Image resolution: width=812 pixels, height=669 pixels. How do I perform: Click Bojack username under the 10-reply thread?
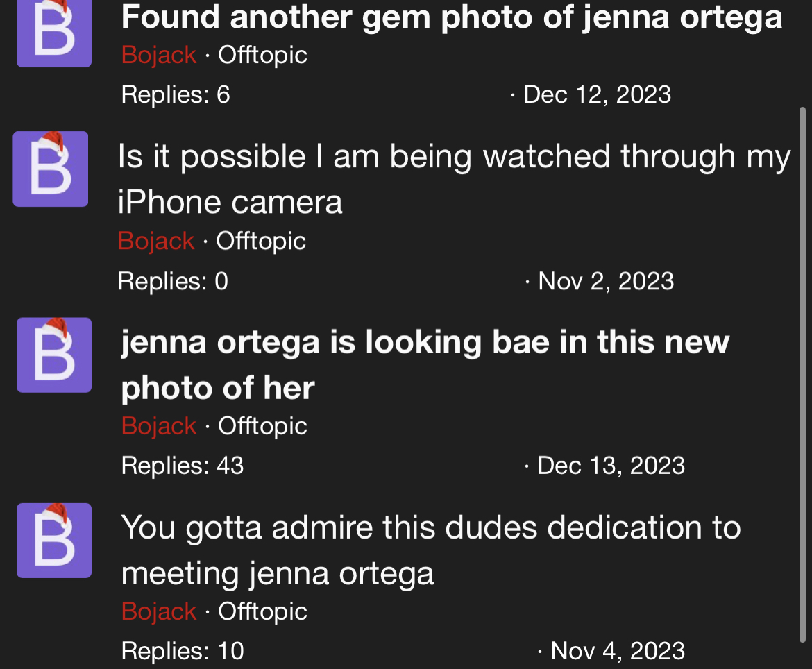click(x=159, y=611)
